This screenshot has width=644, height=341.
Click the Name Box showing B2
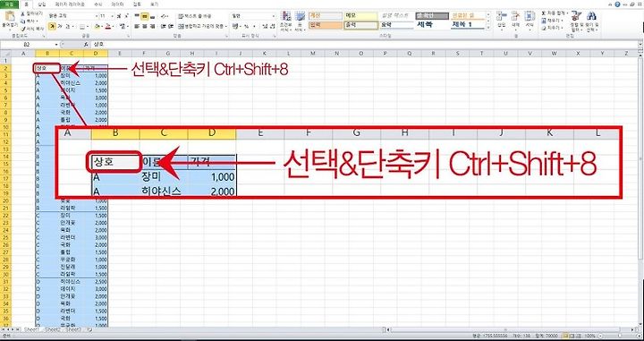coord(28,44)
